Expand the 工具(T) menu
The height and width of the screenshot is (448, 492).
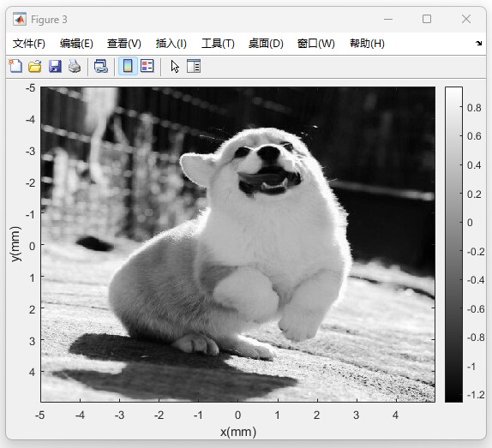pyautogui.click(x=218, y=44)
